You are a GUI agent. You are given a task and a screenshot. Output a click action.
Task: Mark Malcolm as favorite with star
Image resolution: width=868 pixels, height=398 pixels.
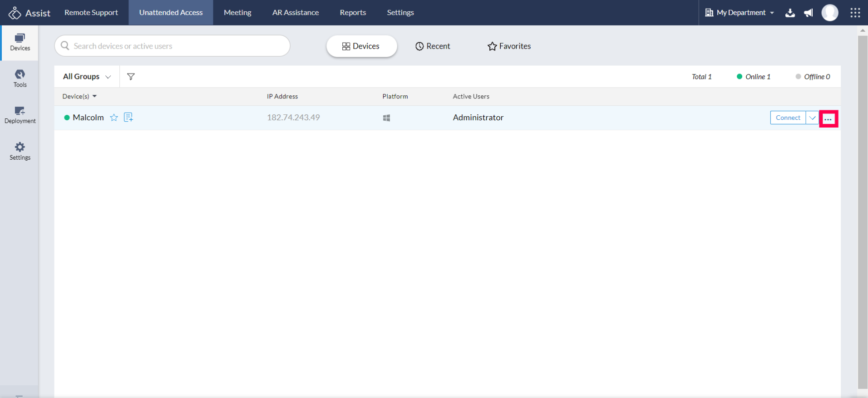(114, 118)
